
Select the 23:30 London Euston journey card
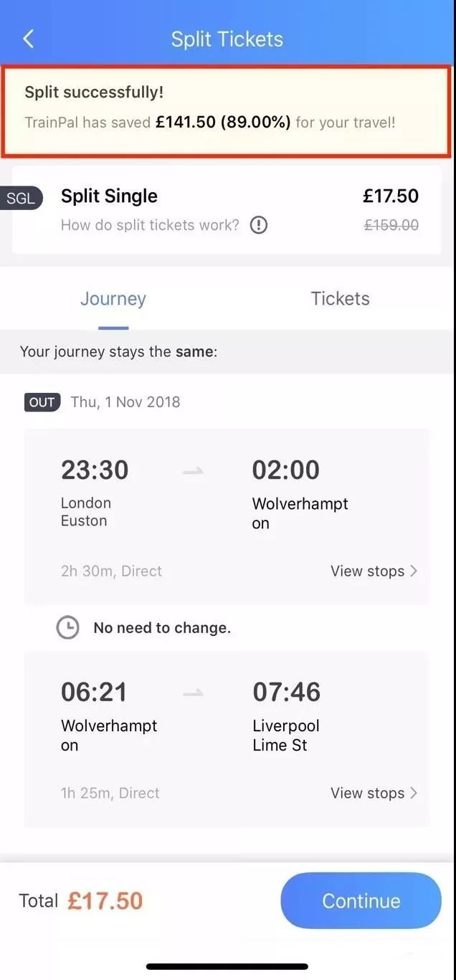click(227, 517)
